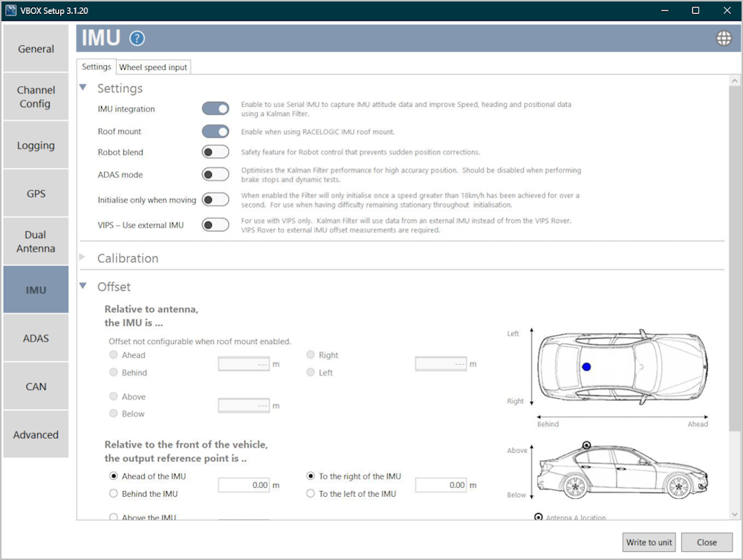This screenshot has height=560, width=743.
Task: Click the Write to unit button
Action: point(649,542)
